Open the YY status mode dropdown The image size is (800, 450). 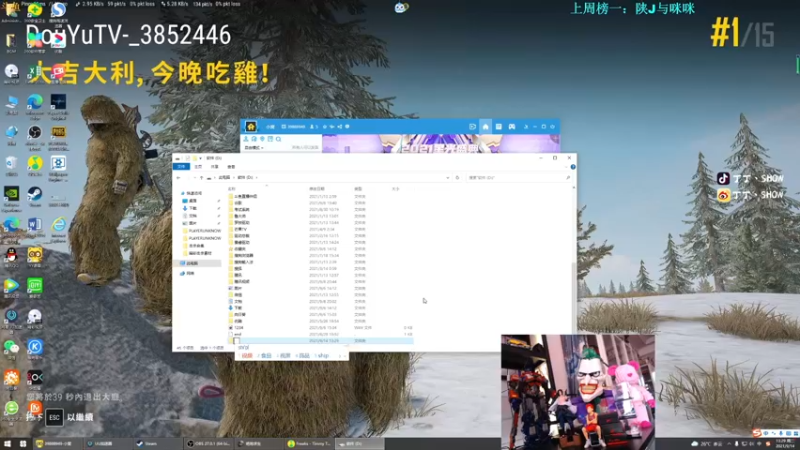click(x=254, y=147)
